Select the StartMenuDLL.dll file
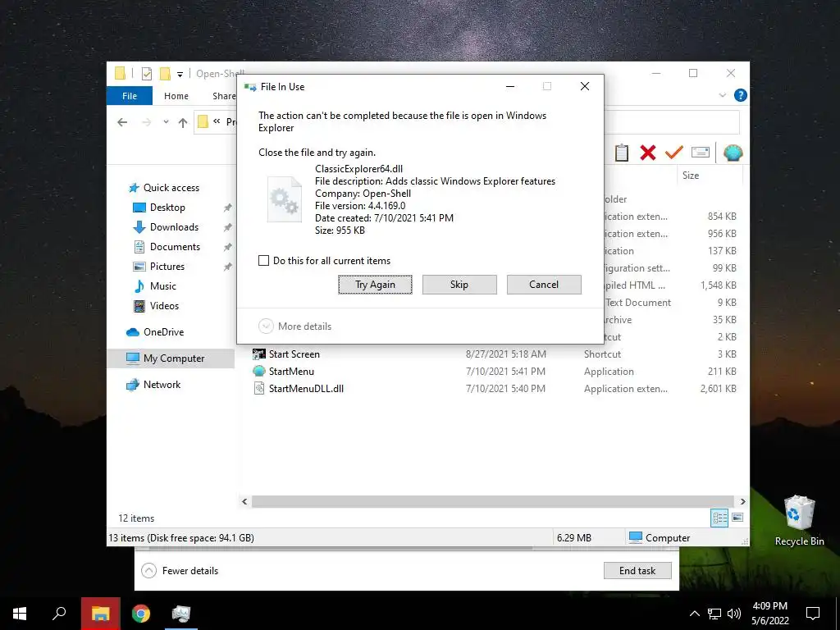Image resolution: width=840 pixels, height=630 pixels. coord(306,388)
